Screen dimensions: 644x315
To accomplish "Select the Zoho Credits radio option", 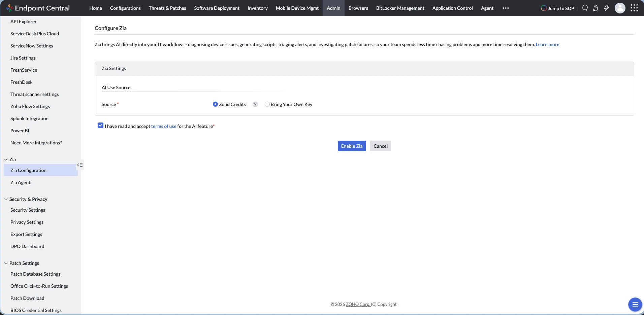I will click(215, 104).
